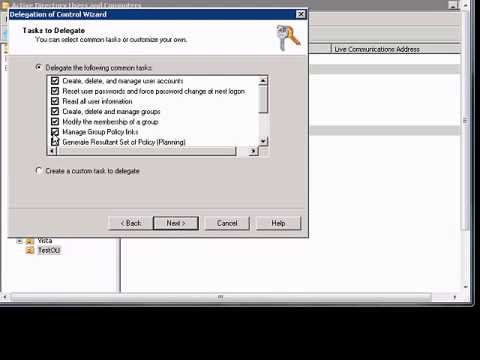480x360 pixels.
Task: Close the Delegation of Control Wizard dialog
Action: tap(301, 14)
